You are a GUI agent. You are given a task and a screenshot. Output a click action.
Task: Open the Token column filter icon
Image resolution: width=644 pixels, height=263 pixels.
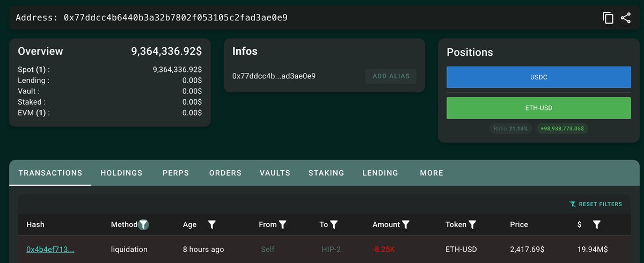473,225
